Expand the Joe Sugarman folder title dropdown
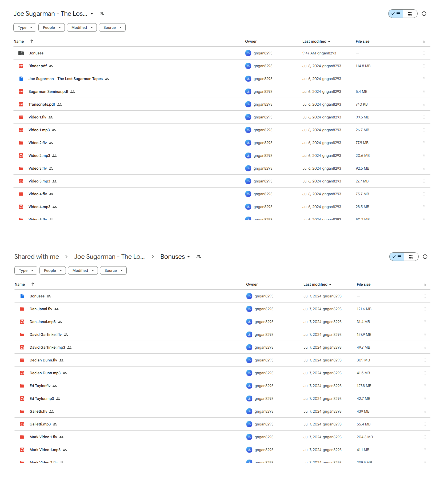This screenshot has height=478, width=448. click(92, 14)
